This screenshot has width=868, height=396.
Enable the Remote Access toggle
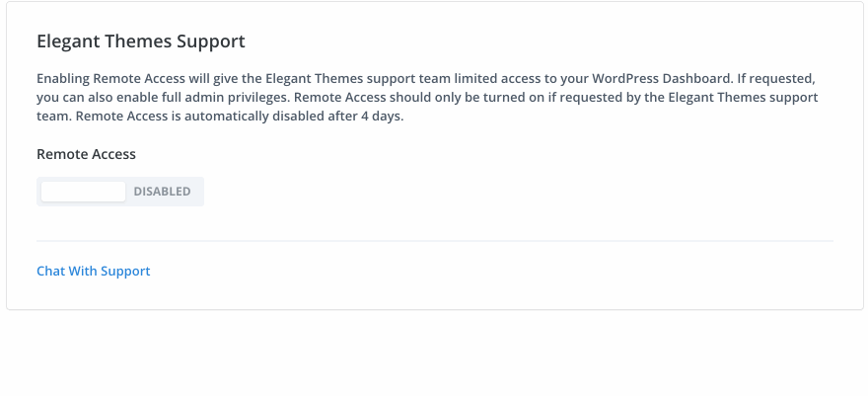120,192
